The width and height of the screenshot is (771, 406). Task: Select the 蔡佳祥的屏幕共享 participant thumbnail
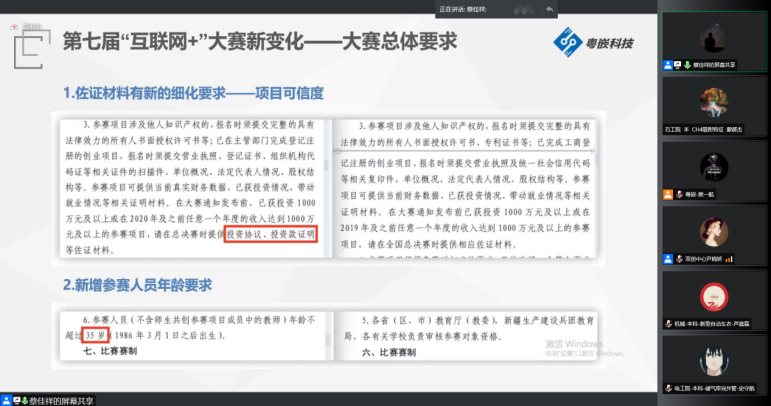tap(714, 43)
